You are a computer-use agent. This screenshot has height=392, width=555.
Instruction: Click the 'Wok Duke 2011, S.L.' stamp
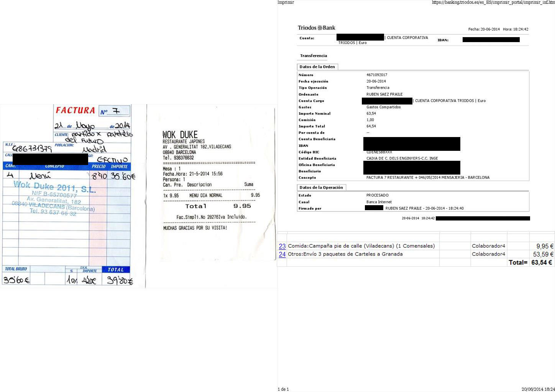coord(55,187)
